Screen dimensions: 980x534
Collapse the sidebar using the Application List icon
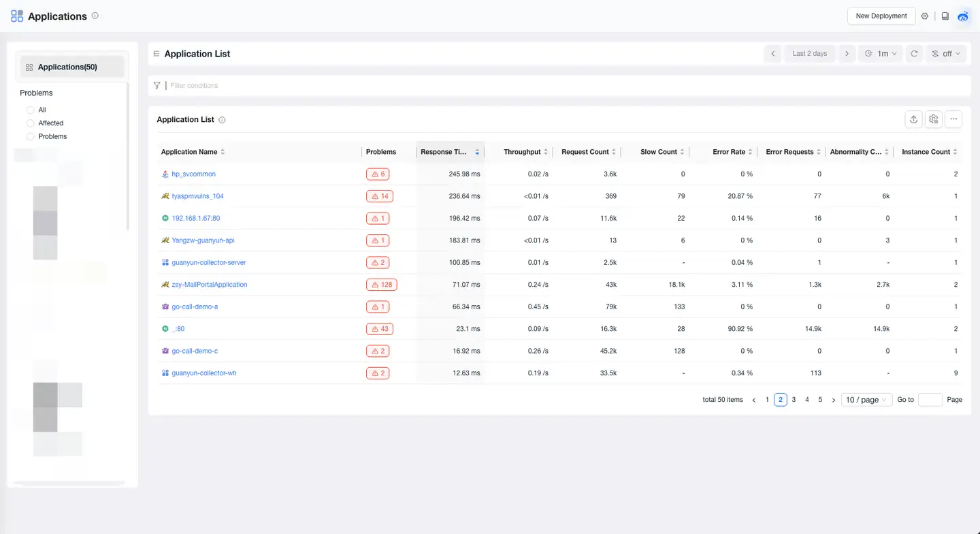pos(157,54)
